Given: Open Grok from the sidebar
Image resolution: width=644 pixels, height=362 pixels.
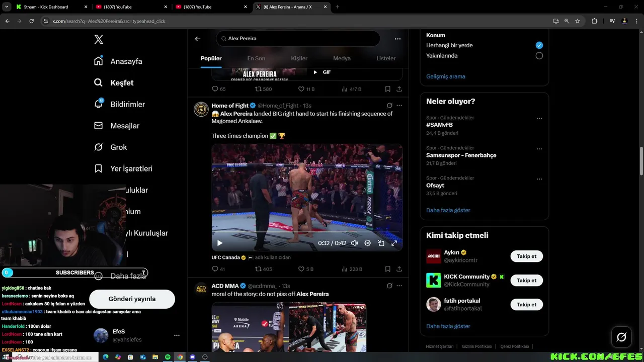Looking at the screenshot, I should tap(110, 147).
